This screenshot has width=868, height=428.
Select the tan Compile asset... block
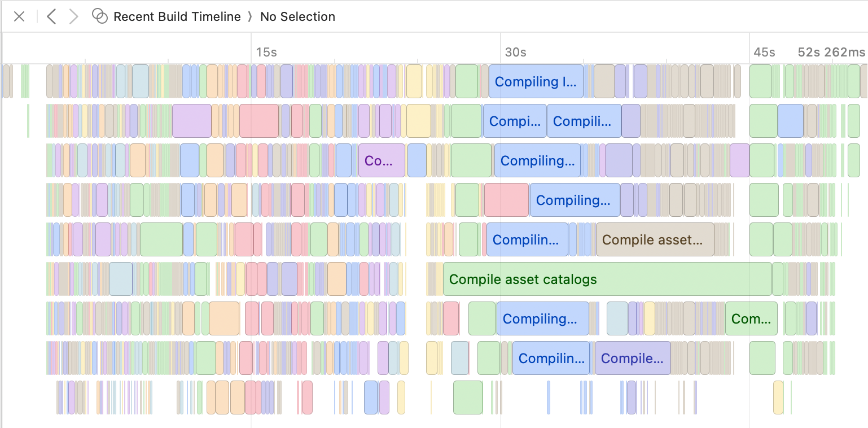[655, 239]
